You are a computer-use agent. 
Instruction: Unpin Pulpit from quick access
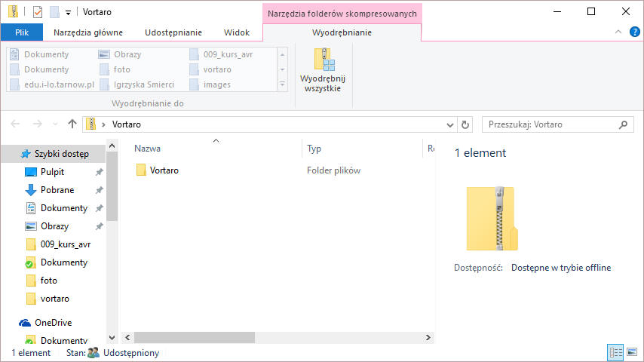tap(99, 172)
